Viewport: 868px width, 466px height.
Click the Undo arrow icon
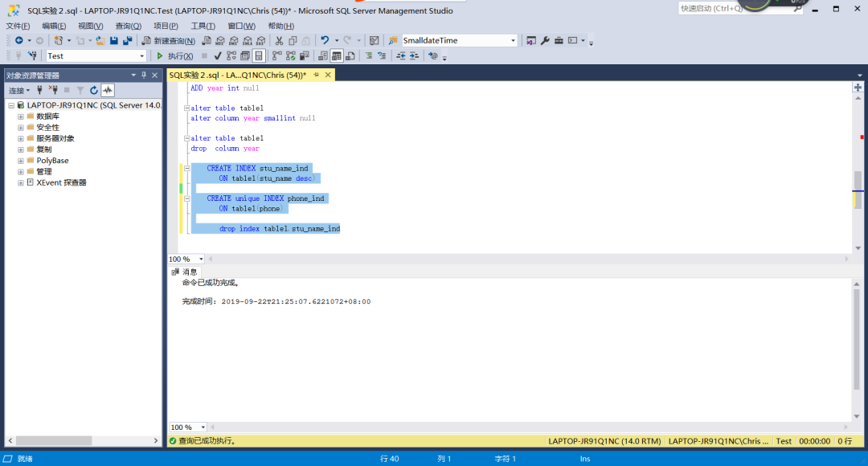click(x=324, y=40)
